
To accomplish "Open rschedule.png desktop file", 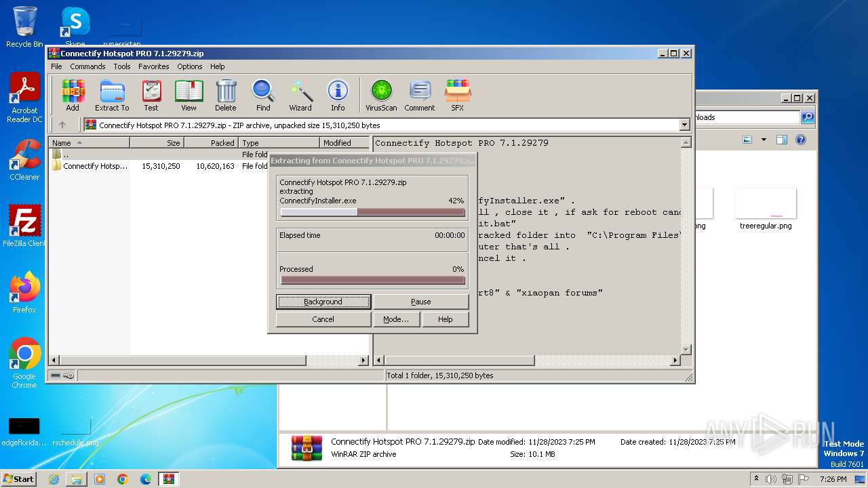I will point(75,431).
